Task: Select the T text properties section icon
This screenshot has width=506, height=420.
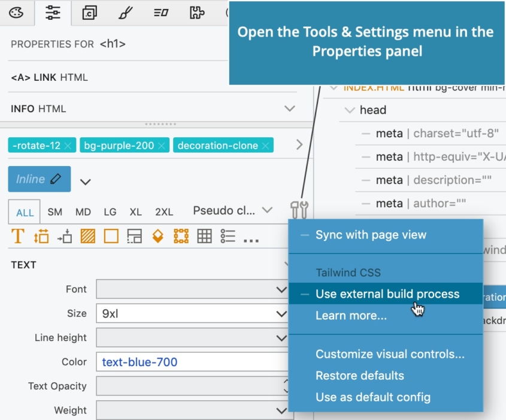Action: tap(17, 236)
